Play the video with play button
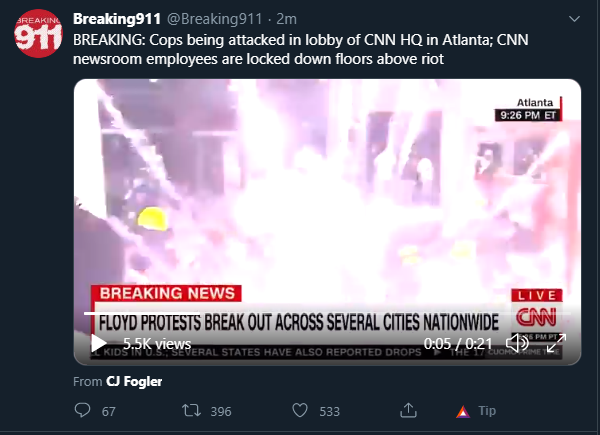 [99, 343]
